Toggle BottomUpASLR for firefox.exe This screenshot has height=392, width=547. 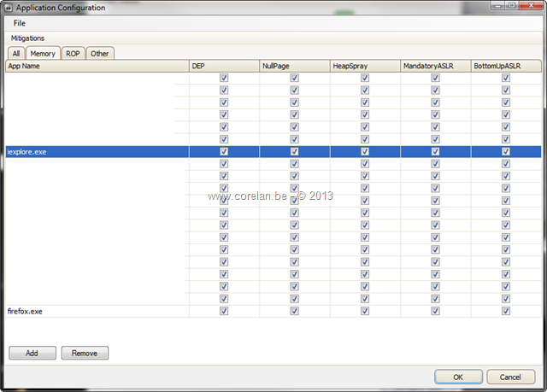[506, 311]
